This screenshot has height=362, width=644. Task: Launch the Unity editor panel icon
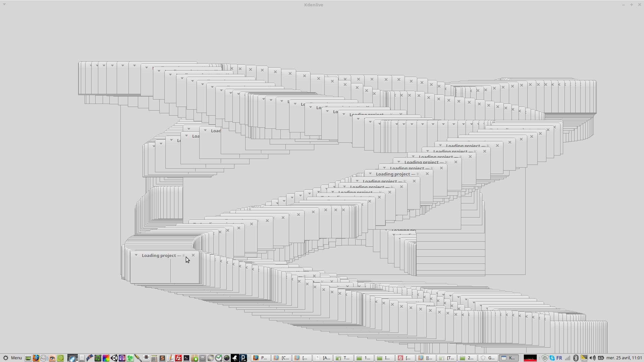pos(114,358)
